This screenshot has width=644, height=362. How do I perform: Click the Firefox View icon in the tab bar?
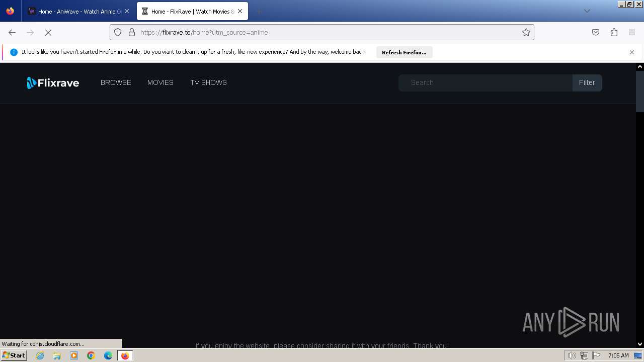pos(10,11)
